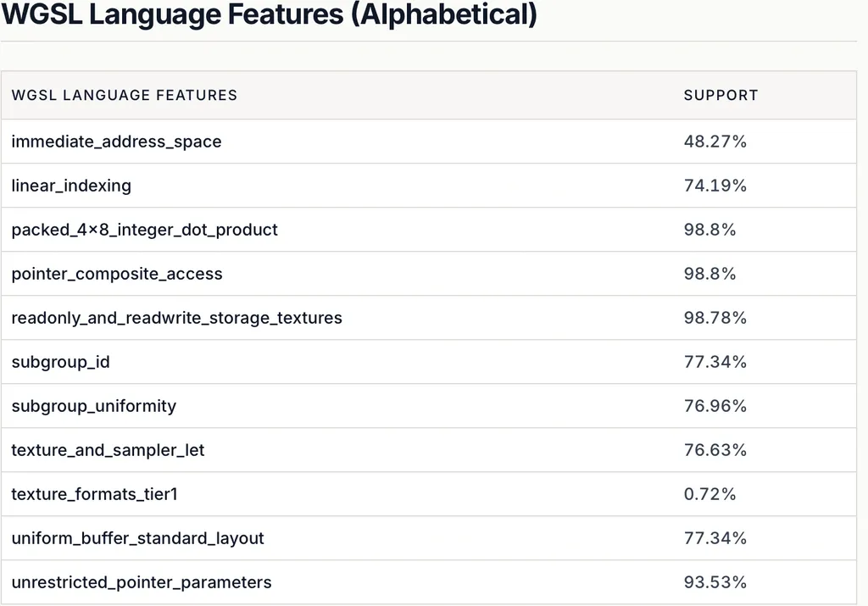Select the 48.27% support value

click(x=715, y=142)
